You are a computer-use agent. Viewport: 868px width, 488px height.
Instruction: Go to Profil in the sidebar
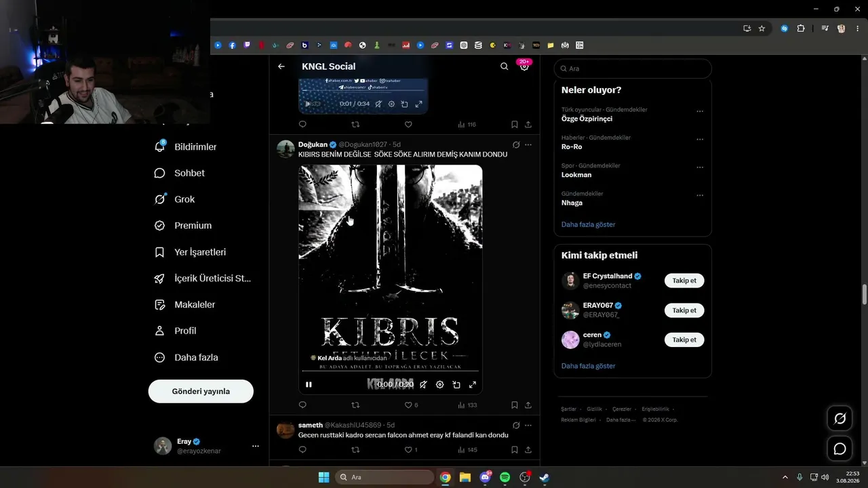177,331
